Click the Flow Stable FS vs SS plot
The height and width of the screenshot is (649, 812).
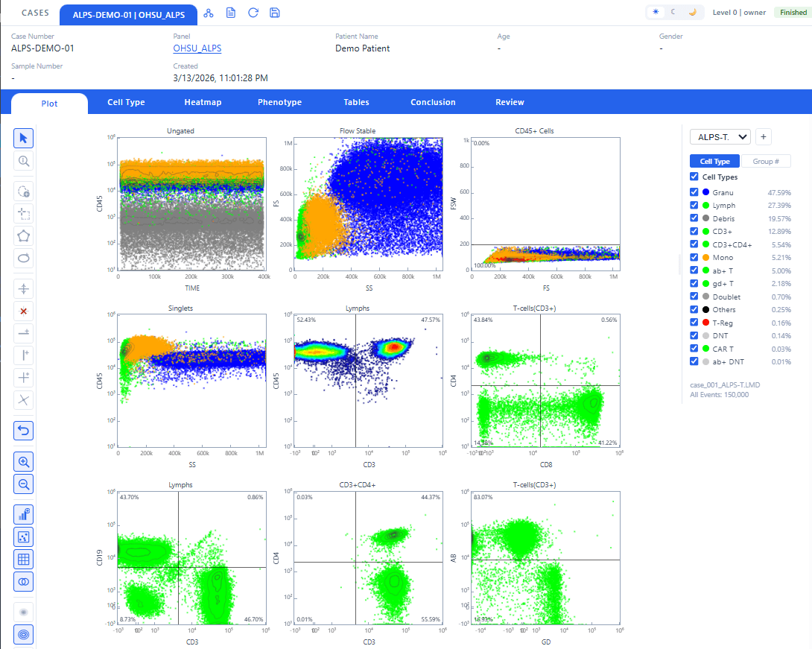[x=369, y=203]
